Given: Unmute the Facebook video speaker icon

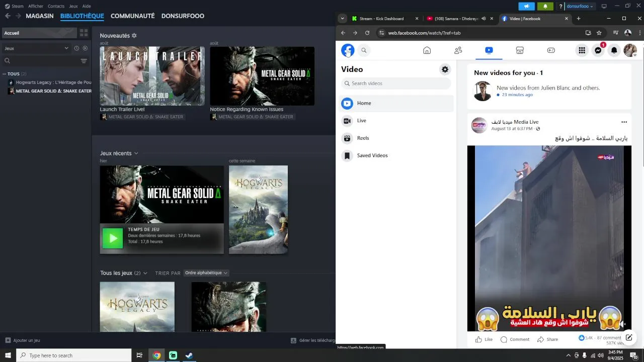Looking at the screenshot, I should click(623, 324).
